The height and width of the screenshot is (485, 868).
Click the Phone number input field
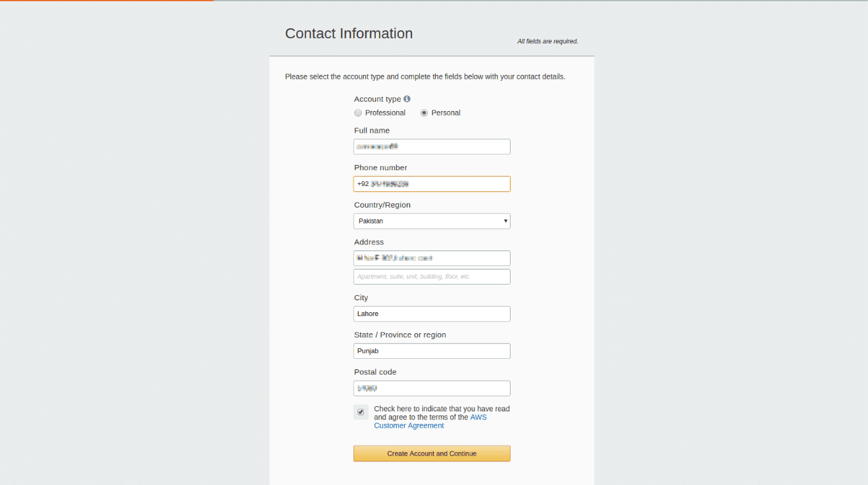click(x=432, y=183)
